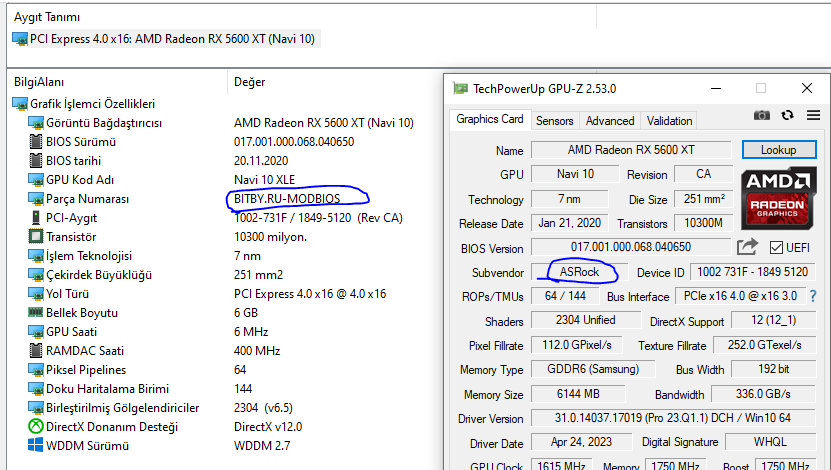
Task: Click the WDDM Sürümü Windows logo icon
Action: [36, 445]
